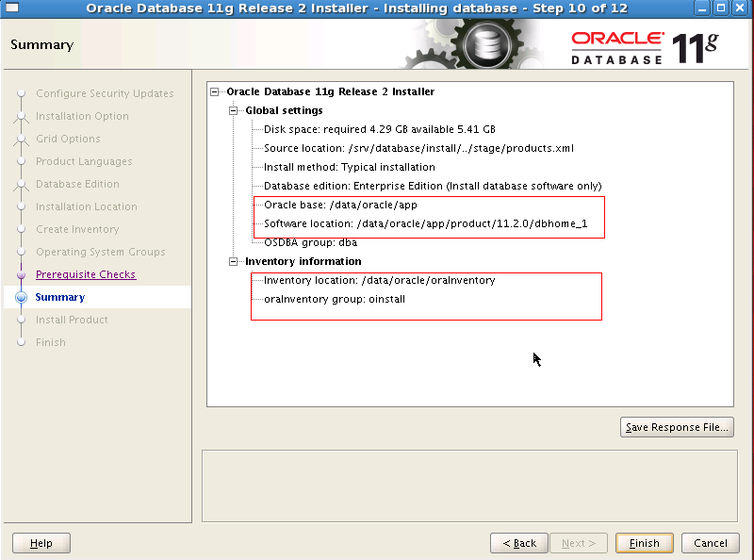Image resolution: width=754 pixels, height=560 pixels.
Task: Select Database edition: Enterprise Edition row
Action: 433,186
